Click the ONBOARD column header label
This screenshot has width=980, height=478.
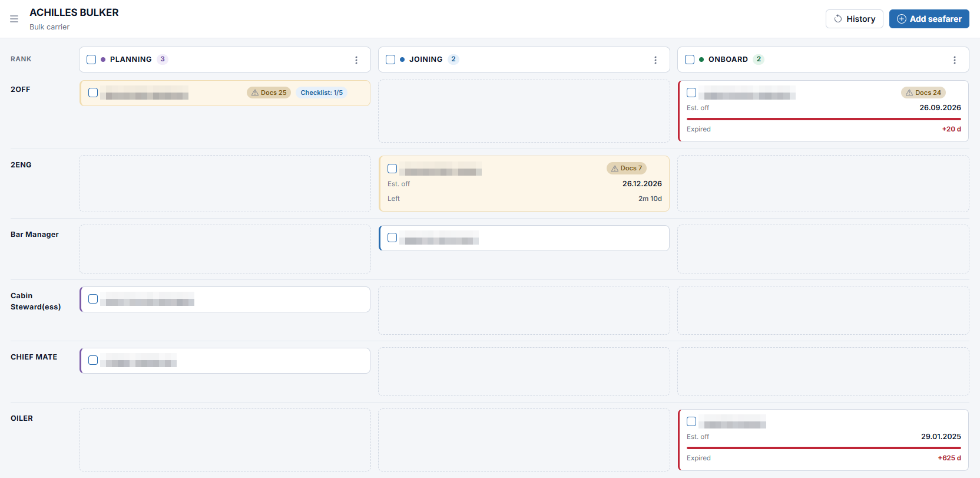pos(728,60)
